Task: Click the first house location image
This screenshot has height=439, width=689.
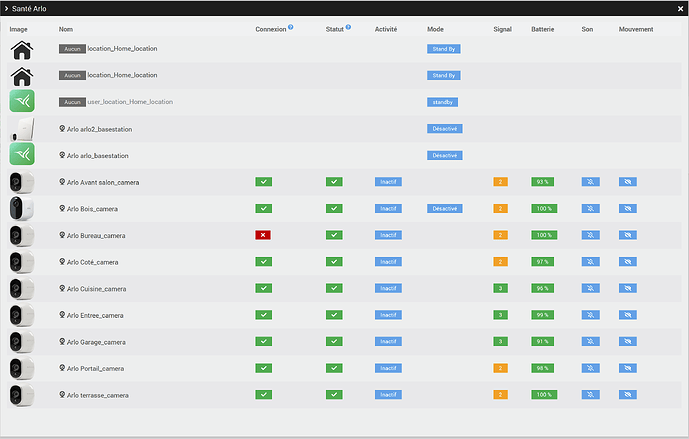Action: point(22,50)
